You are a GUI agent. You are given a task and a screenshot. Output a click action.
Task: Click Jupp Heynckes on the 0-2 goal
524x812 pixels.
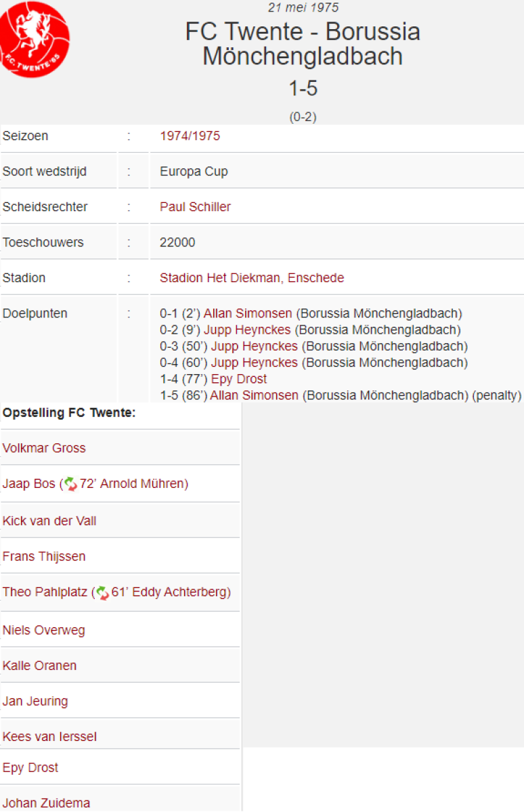247,330
